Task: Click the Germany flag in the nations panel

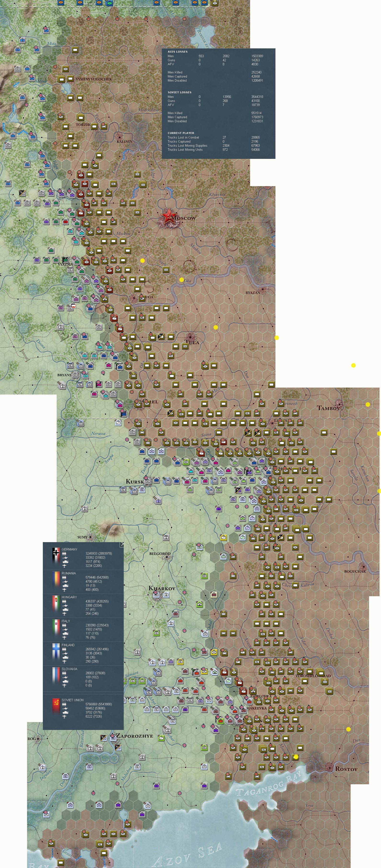Action: [x=56, y=556]
